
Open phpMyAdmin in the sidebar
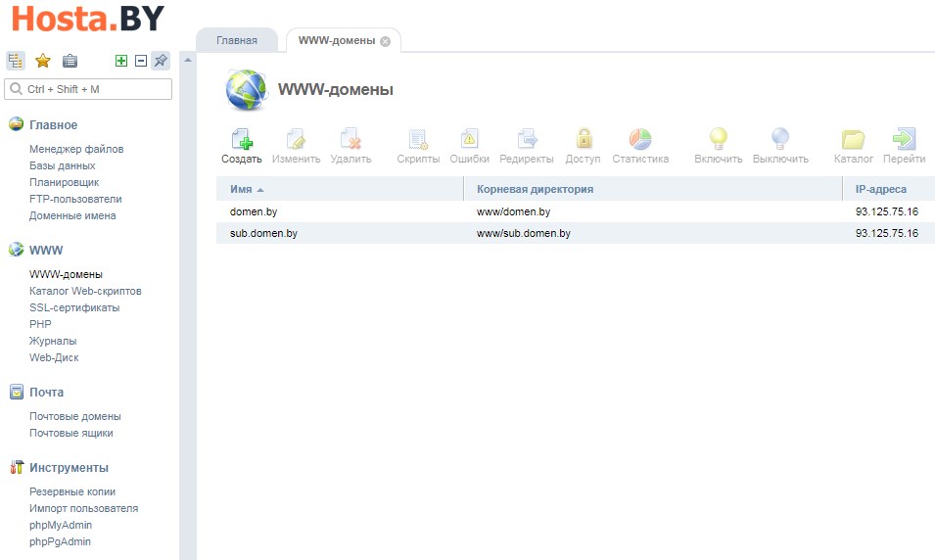pyautogui.click(x=61, y=526)
